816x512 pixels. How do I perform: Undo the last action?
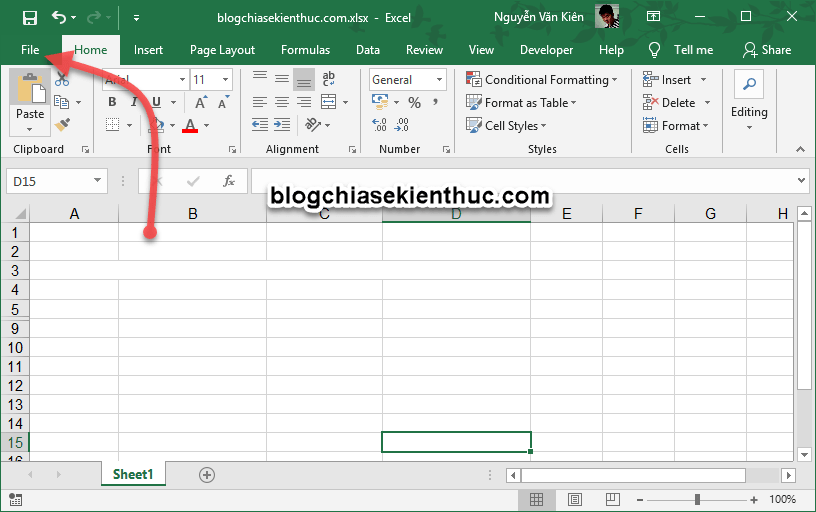coord(59,18)
